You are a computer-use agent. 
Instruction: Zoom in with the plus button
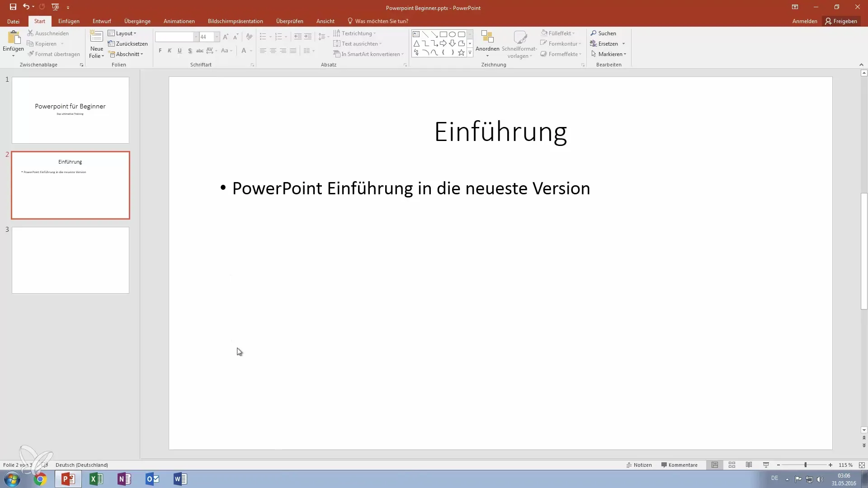(x=830, y=465)
